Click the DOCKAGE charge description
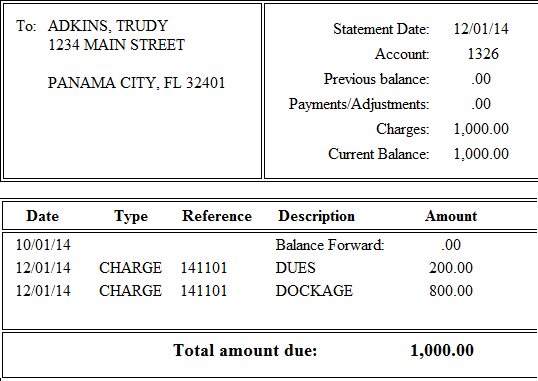538x381 pixels. click(x=314, y=291)
